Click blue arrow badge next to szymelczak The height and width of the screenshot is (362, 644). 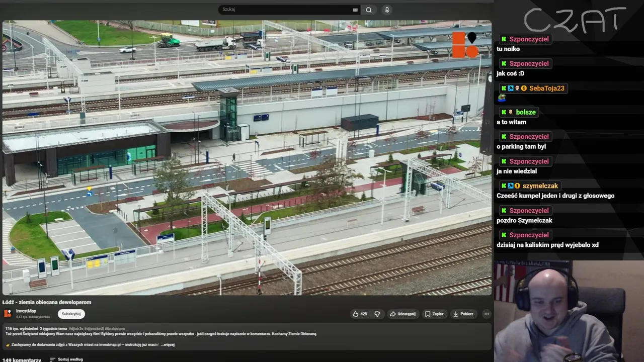pyautogui.click(x=510, y=186)
